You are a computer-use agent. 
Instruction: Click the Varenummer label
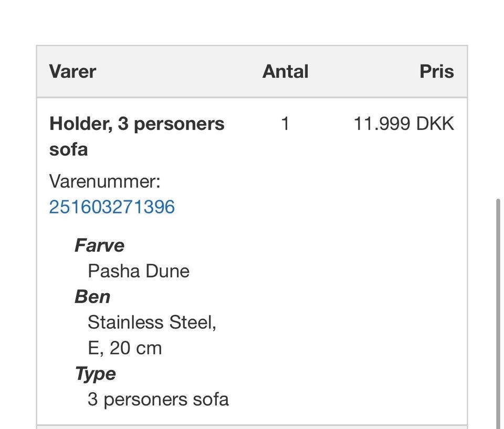click(104, 181)
